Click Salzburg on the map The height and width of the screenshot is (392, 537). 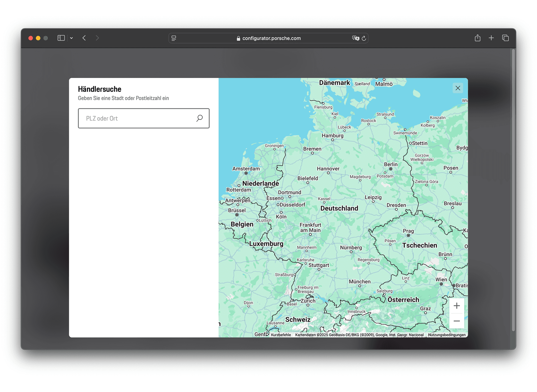(385, 291)
